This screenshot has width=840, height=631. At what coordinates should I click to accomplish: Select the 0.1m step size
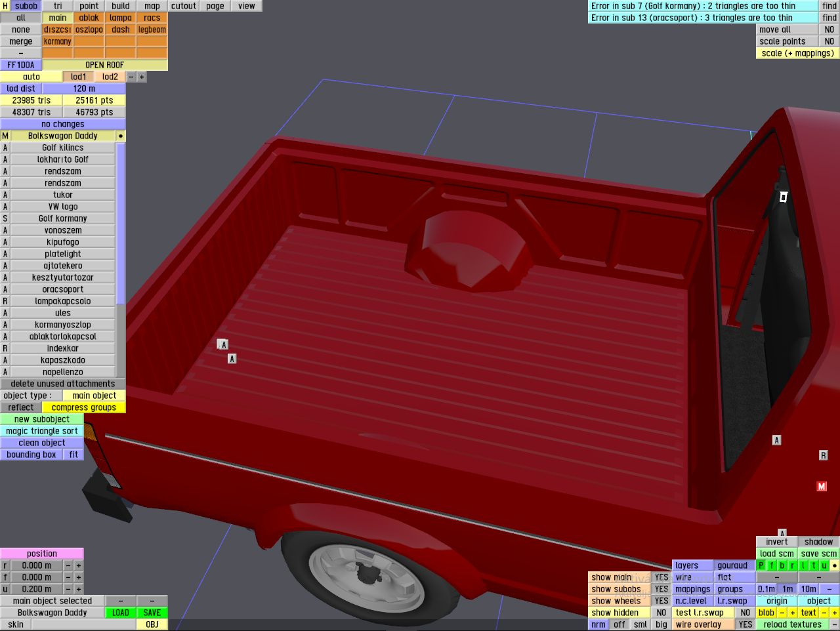766,589
